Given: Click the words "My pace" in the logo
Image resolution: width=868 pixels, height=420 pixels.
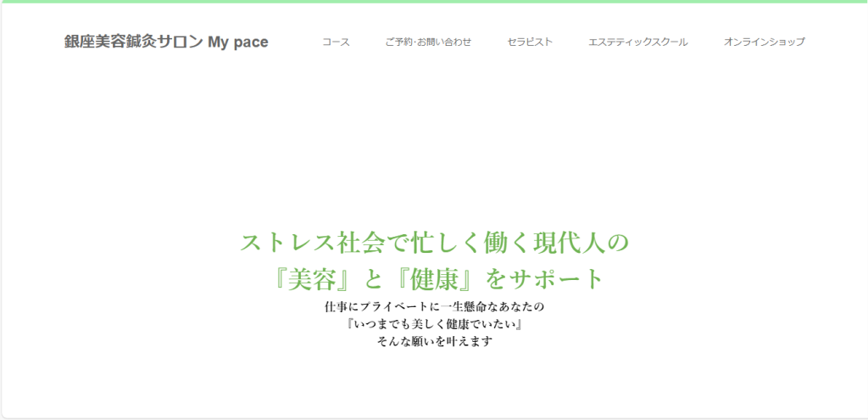Looking at the screenshot, I should click(238, 42).
